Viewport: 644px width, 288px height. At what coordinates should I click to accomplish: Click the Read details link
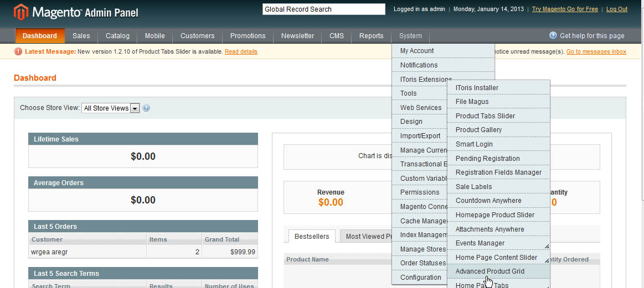241,52
